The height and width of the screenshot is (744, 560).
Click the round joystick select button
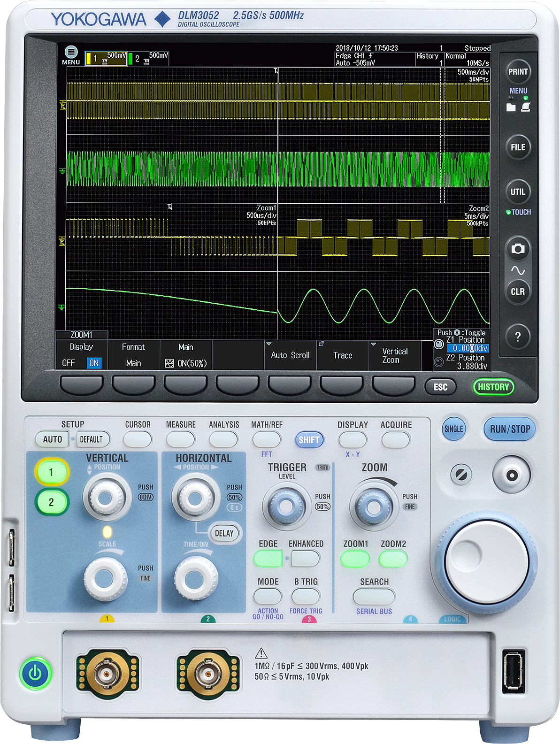(x=512, y=475)
